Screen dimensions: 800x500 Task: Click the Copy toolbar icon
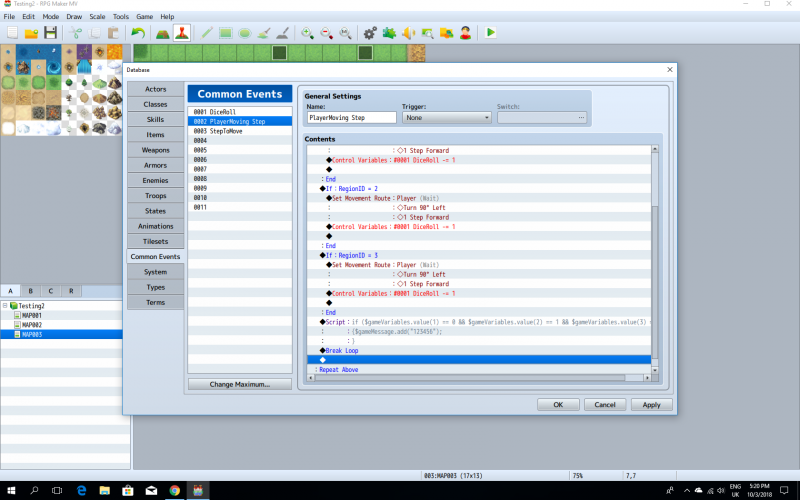[x=94, y=33]
